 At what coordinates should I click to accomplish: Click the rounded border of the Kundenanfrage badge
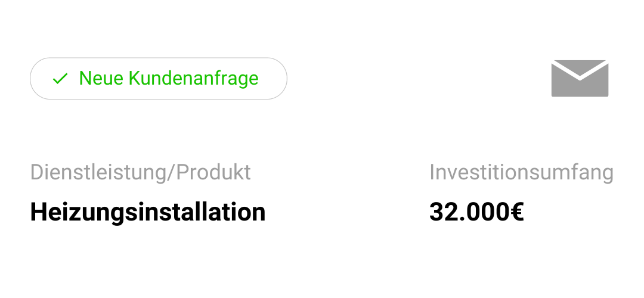[x=159, y=58]
